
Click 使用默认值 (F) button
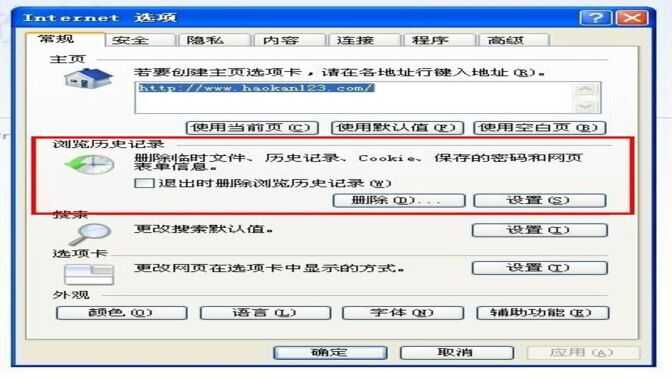397,128
